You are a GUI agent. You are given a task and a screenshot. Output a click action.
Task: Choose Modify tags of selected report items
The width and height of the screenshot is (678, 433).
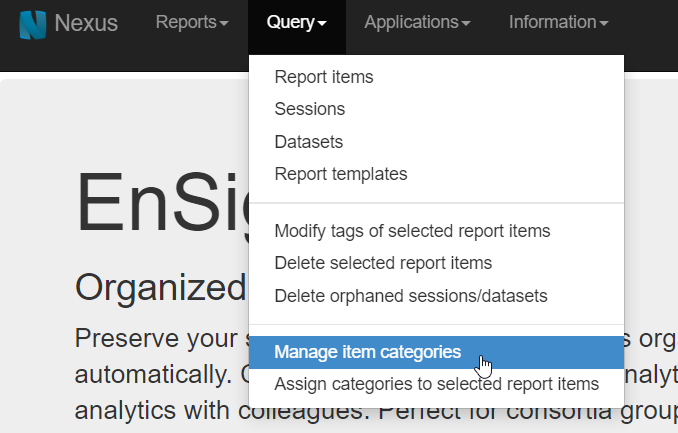[x=436, y=231]
